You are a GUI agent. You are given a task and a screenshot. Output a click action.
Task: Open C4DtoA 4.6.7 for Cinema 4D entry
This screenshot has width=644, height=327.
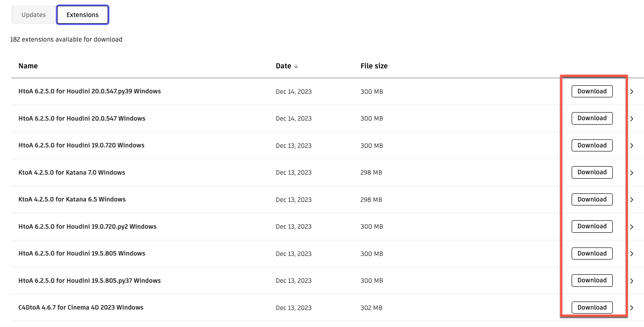pos(81,307)
